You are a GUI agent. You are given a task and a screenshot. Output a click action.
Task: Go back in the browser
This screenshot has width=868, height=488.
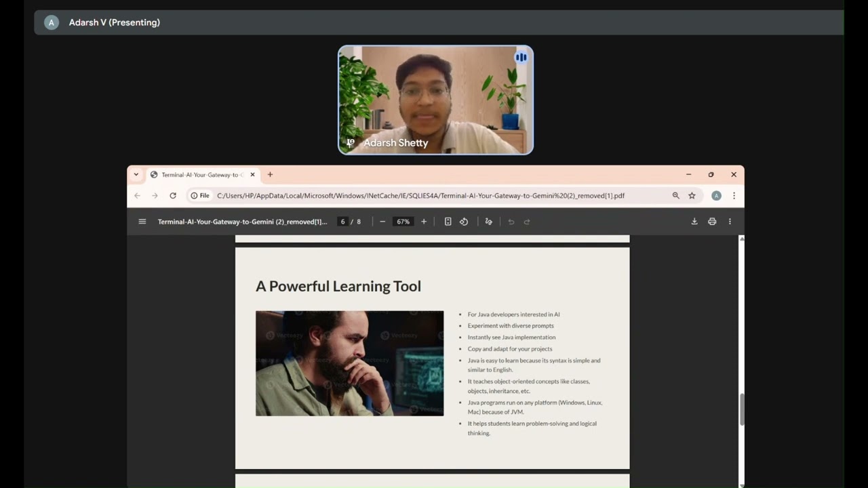pyautogui.click(x=137, y=195)
